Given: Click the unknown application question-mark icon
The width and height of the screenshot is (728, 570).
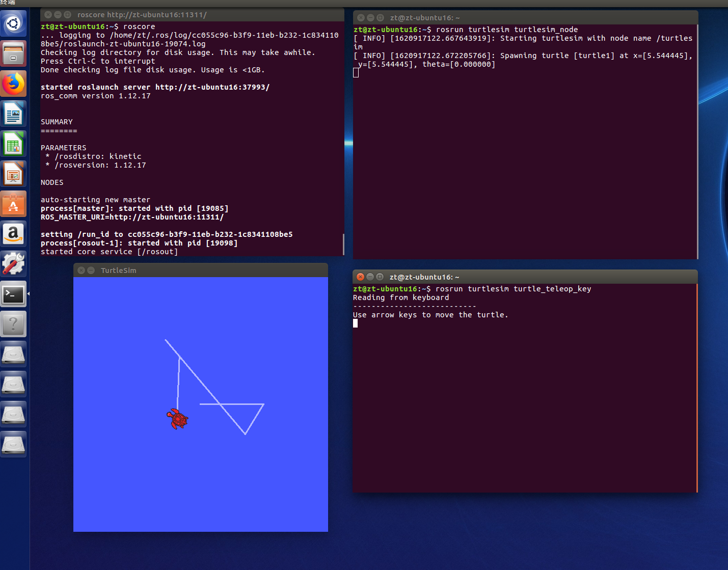Looking at the screenshot, I should (x=13, y=324).
